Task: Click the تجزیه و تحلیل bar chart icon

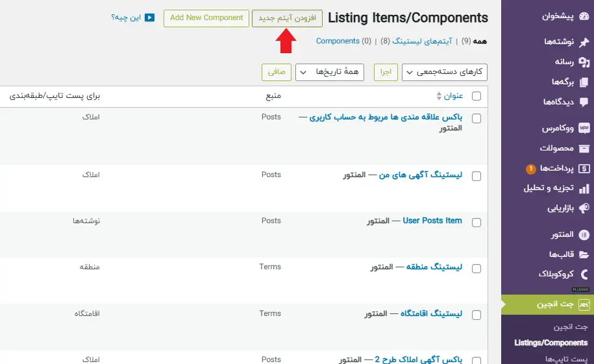Action: coord(584,188)
